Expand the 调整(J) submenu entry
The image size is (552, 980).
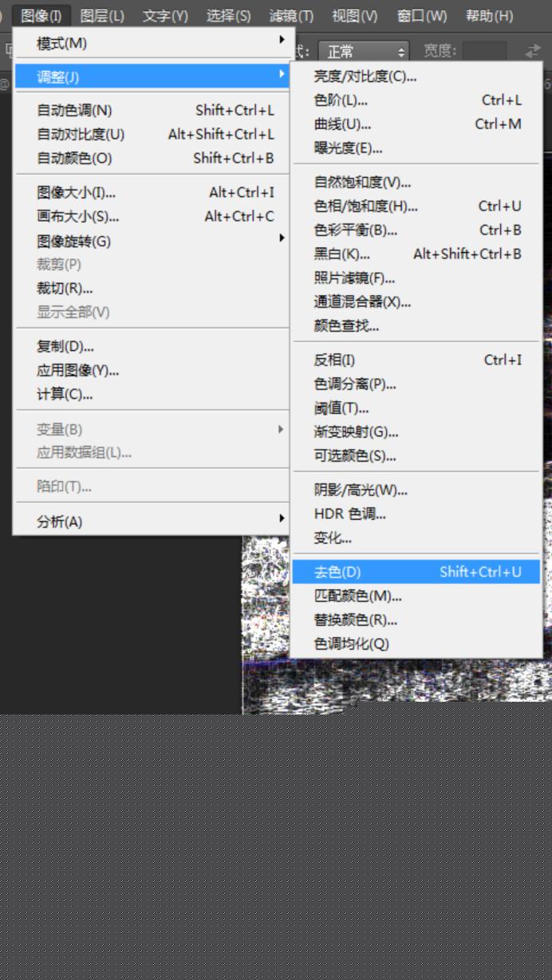click(x=152, y=77)
